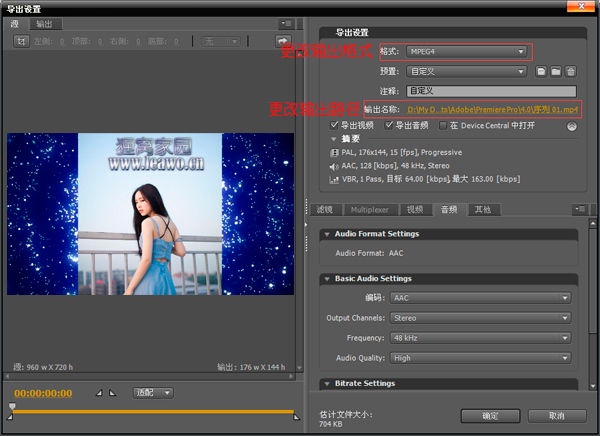Collapse Basic Audio Settings section
600x436 pixels.
(x=327, y=279)
